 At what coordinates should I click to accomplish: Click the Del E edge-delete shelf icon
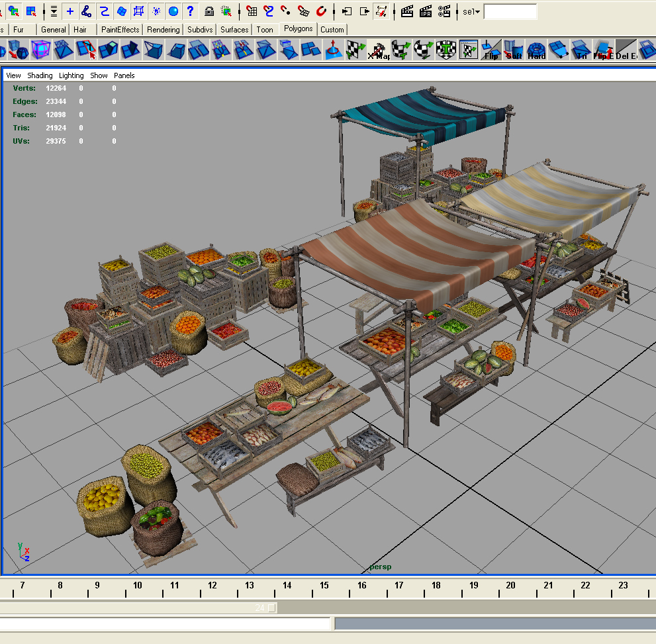[x=626, y=50]
